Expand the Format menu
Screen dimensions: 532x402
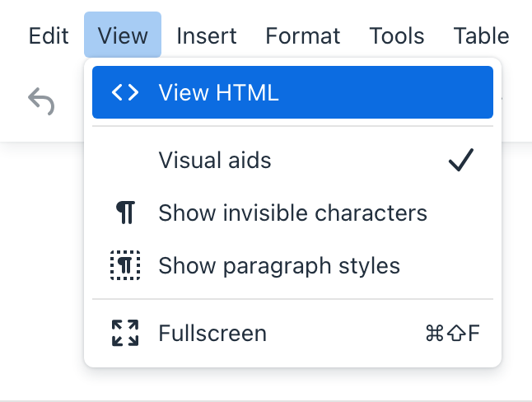[x=302, y=36]
